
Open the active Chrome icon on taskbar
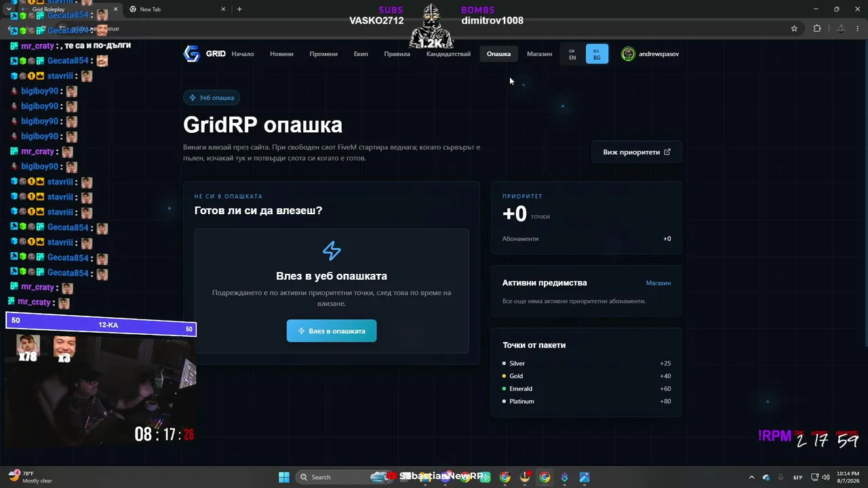(x=545, y=477)
